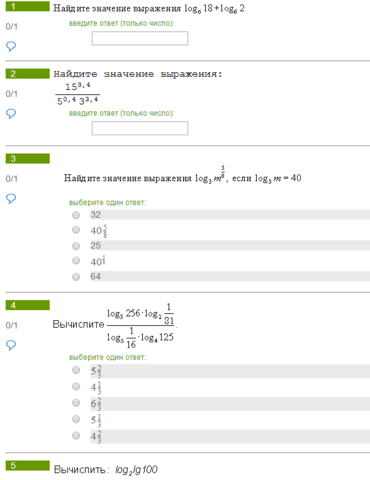The image size is (370, 480).
Task: Select second answer 4⅓ in question 4
Action: pos(76,386)
